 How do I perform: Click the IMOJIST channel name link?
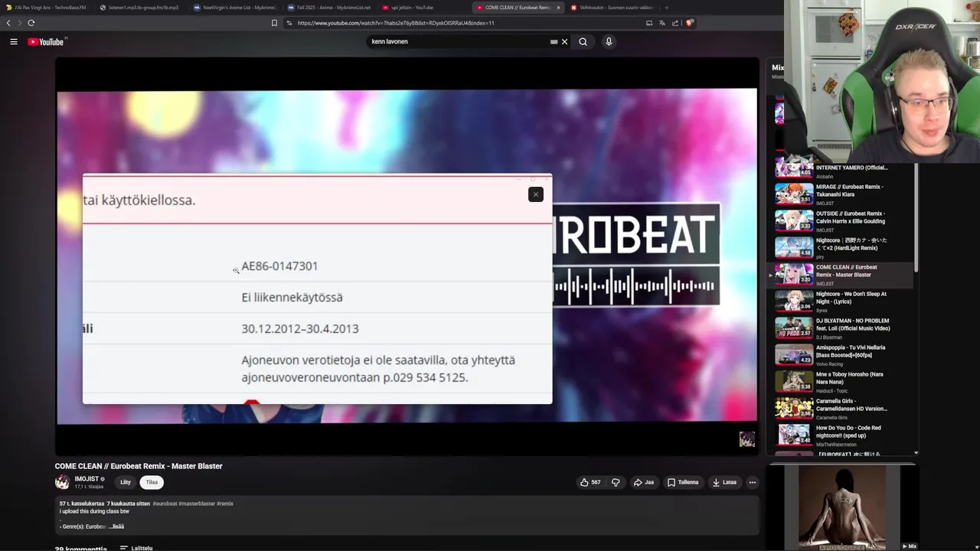pyautogui.click(x=87, y=479)
